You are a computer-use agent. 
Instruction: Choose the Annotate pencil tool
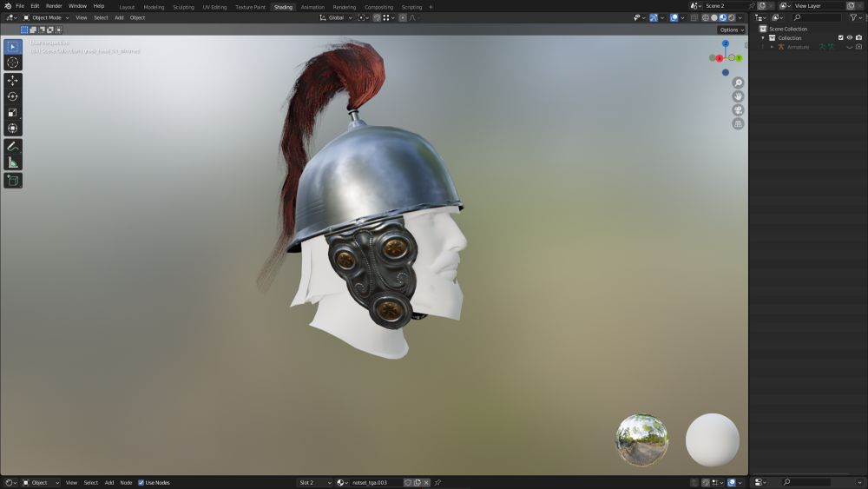pos(13,147)
